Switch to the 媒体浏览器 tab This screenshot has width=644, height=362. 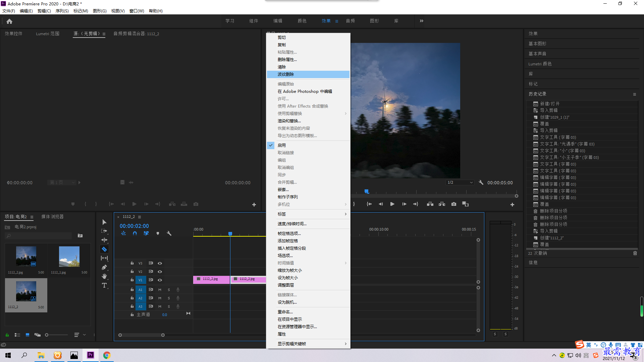click(x=52, y=217)
